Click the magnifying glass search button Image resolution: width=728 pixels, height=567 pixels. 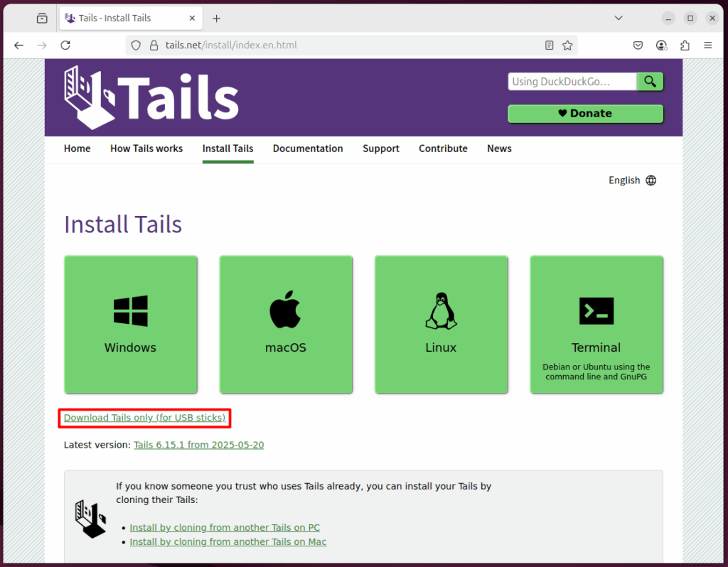click(x=650, y=82)
